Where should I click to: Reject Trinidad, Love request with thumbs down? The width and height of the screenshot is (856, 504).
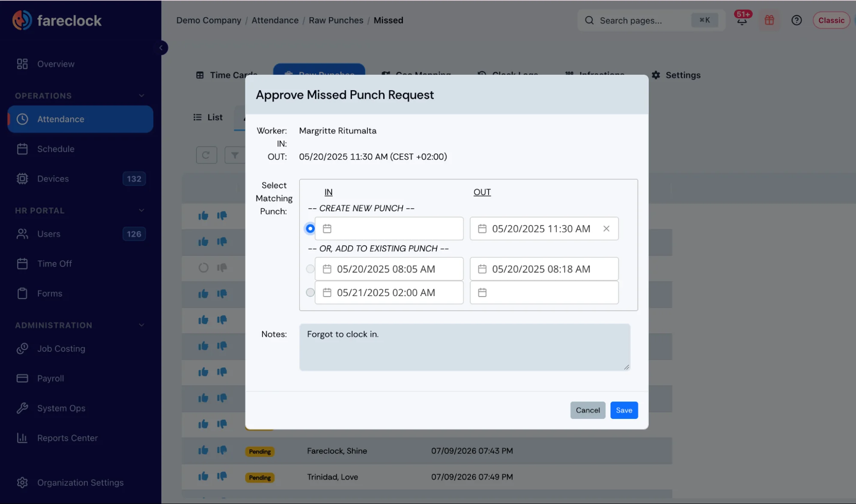click(x=222, y=476)
